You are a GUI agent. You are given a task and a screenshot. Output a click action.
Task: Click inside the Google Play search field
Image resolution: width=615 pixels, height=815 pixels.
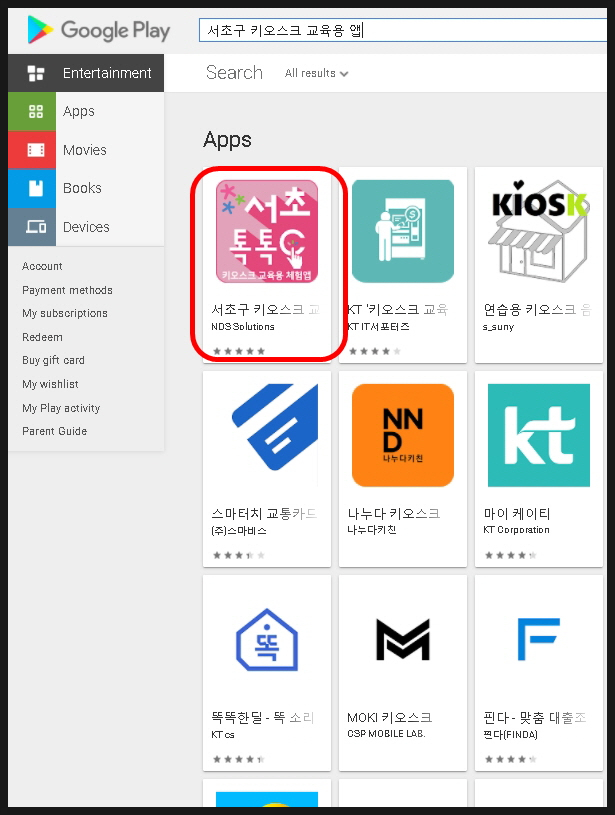point(402,30)
